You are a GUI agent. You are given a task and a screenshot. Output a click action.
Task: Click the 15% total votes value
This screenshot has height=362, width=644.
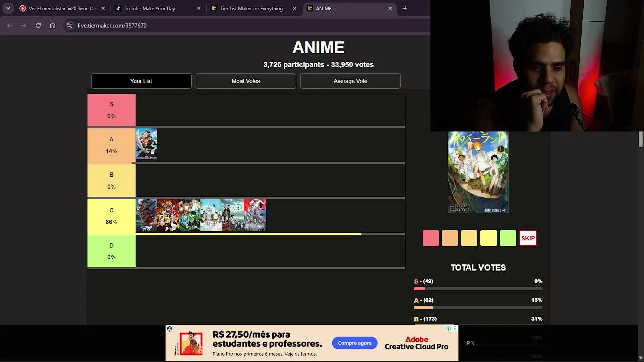coord(537,300)
